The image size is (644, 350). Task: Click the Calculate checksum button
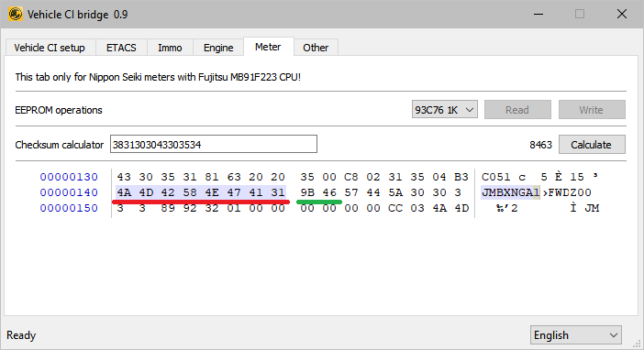click(592, 145)
